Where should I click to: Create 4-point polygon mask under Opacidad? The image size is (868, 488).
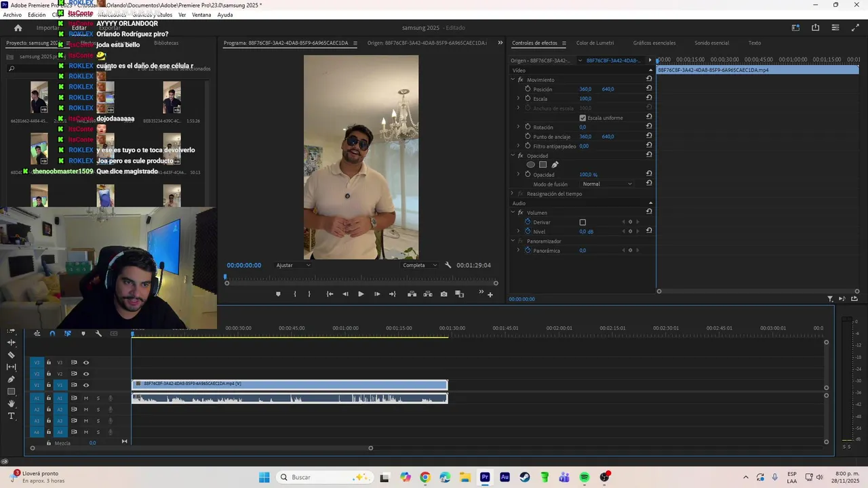point(542,165)
